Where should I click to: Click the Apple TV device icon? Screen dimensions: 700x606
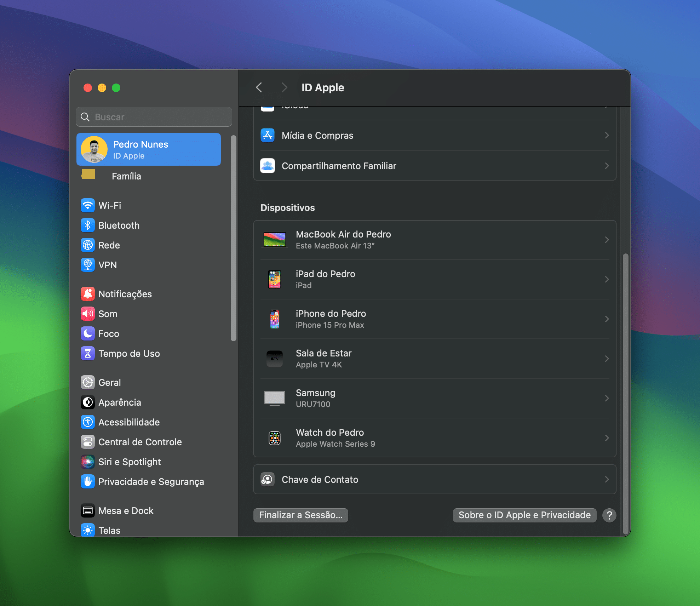click(x=275, y=359)
